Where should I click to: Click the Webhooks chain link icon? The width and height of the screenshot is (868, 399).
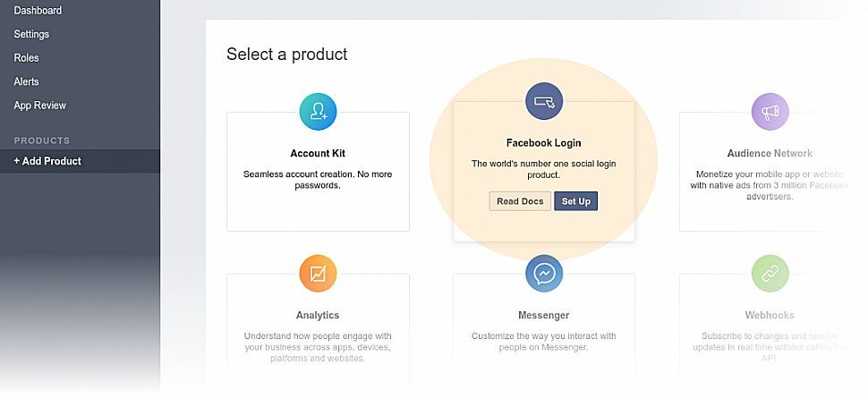pyautogui.click(x=770, y=274)
